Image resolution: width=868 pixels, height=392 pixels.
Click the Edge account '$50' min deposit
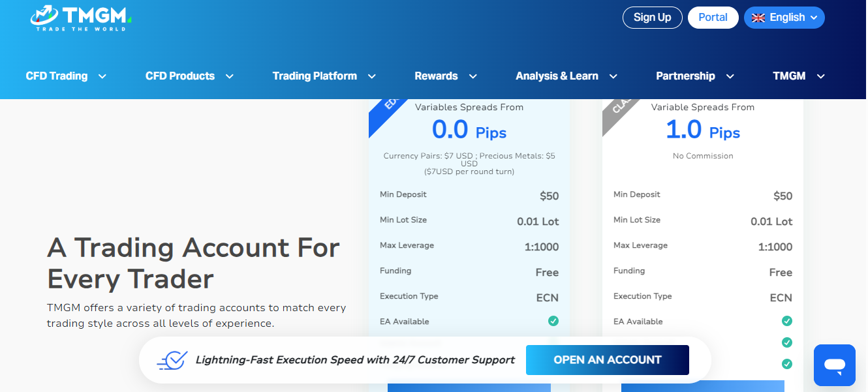549,196
